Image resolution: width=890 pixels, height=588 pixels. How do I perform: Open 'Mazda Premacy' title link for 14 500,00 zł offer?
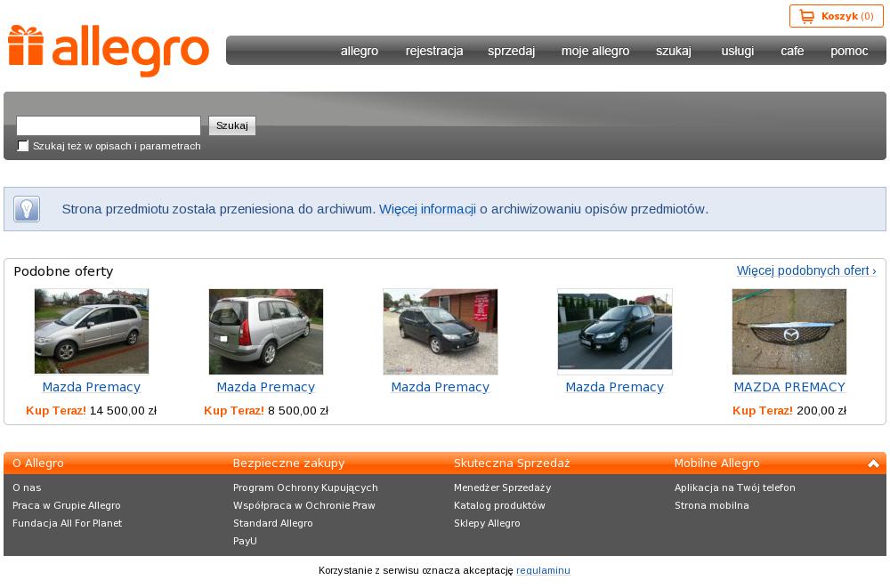pyautogui.click(x=92, y=387)
